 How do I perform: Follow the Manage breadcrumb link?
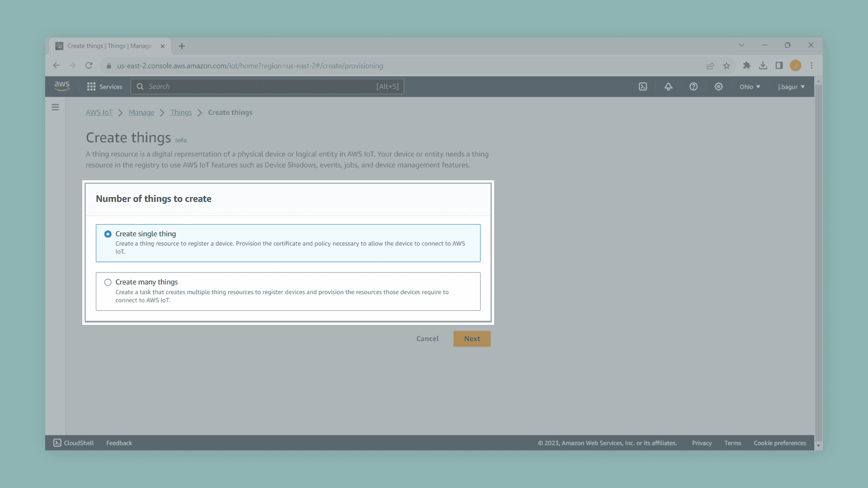pyautogui.click(x=141, y=113)
